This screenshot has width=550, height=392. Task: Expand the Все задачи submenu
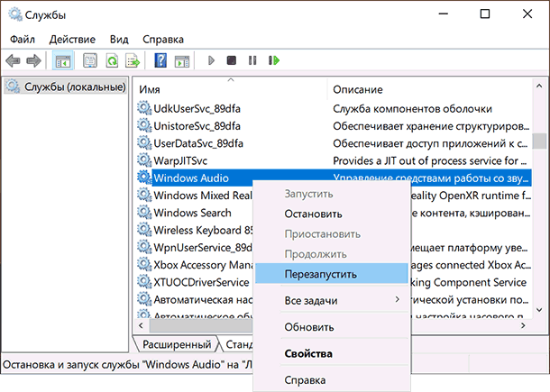tap(331, 300)
